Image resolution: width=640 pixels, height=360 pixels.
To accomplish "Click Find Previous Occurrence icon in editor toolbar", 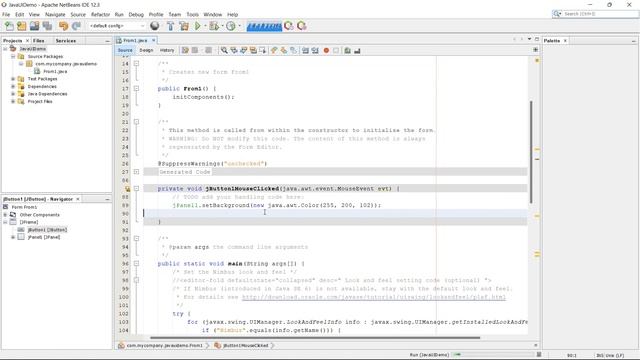I will pos(234,50).
